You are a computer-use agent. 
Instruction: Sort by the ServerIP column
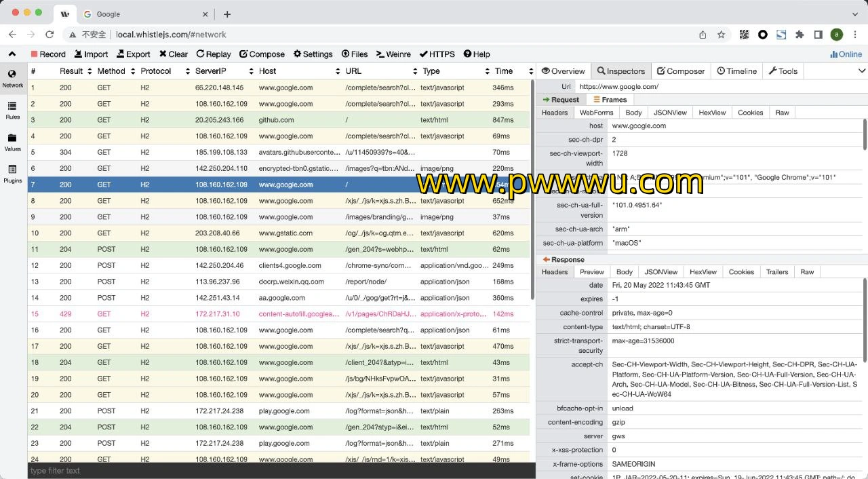[x=224, y=71]
